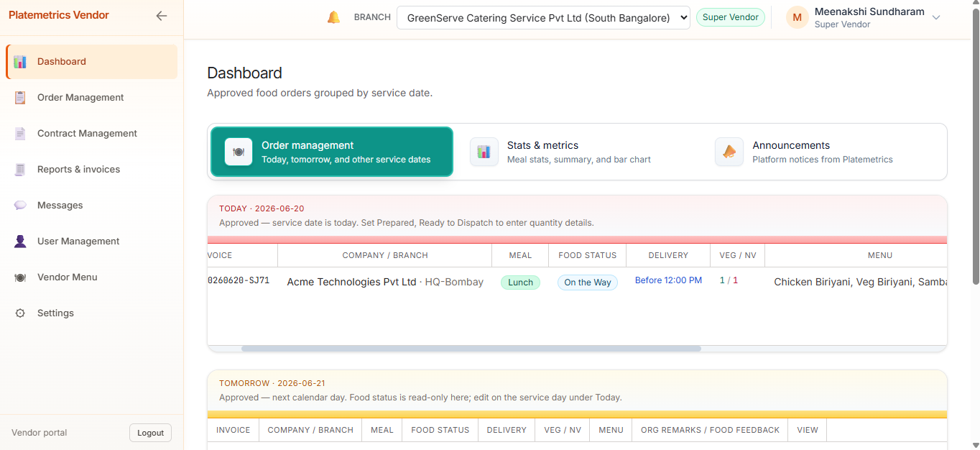The image size is (980, 450).
Task: Click the Reports & invoices icon
Action: (20, 170)
